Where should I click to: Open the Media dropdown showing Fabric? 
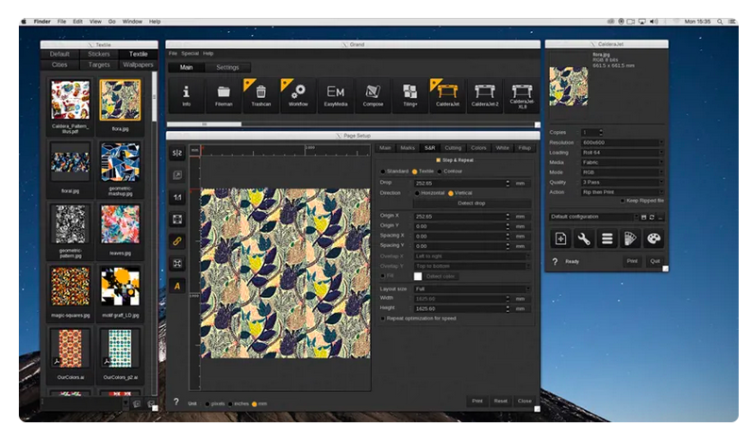(622, 163)
